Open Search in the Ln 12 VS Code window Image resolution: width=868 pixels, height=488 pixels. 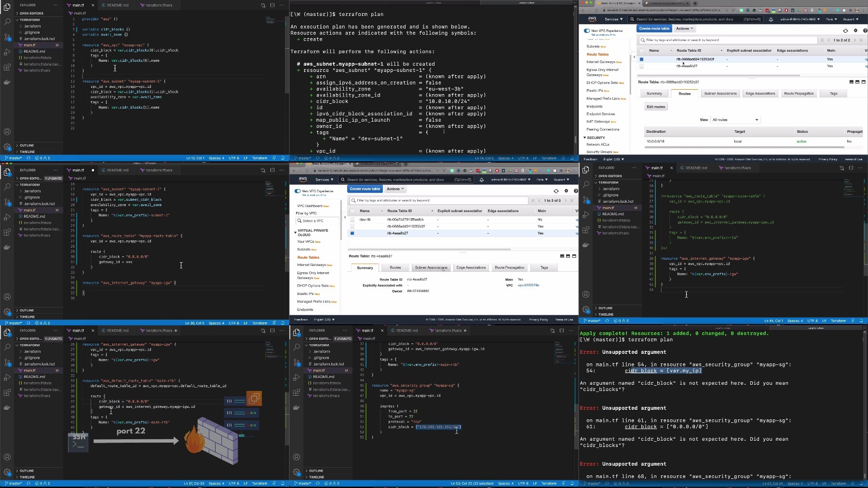point(7,22)
